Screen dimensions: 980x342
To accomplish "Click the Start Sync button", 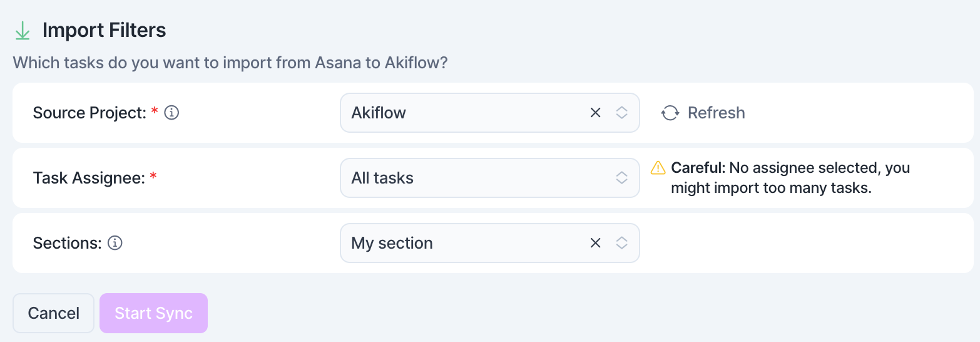I will 153,313.
